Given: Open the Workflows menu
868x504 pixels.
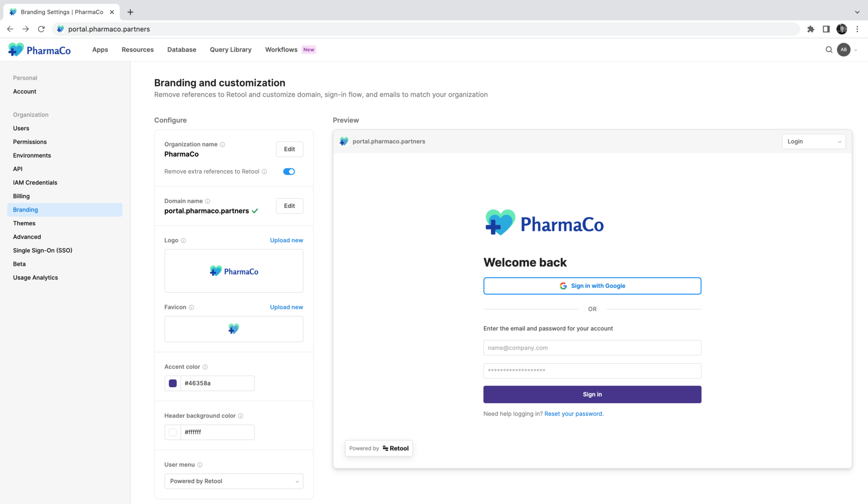Looking at the screenshot, I should 281,50.
